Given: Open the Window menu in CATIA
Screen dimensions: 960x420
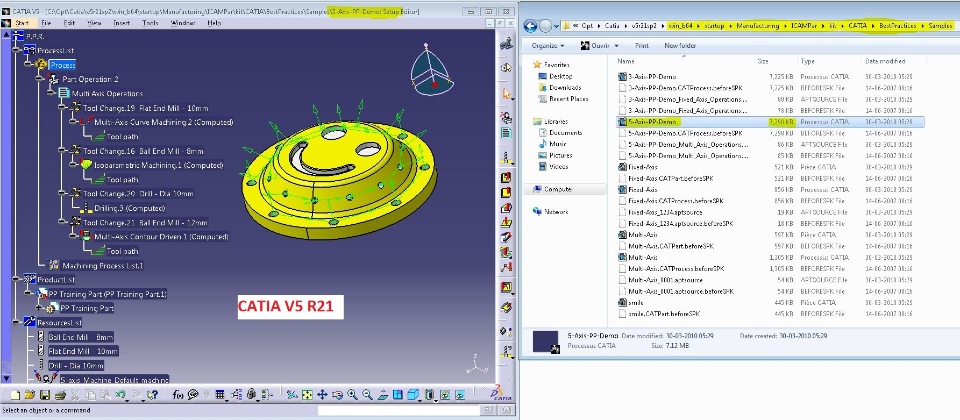Looking at the screenshot, I should click(x=182, y=23).
